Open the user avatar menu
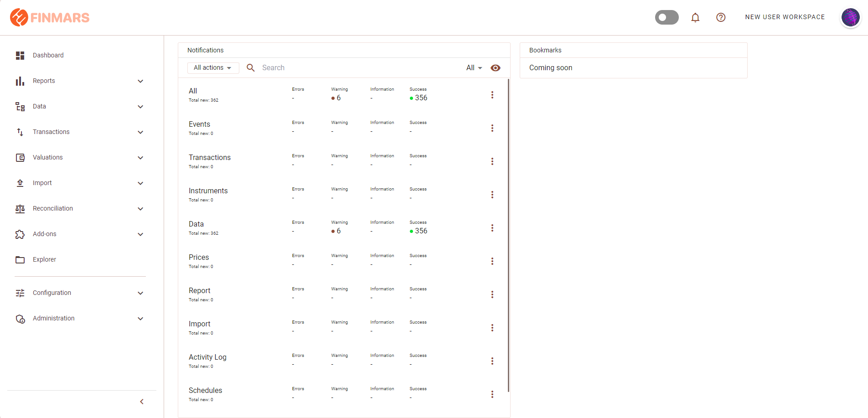The height and width of the screenshot is (418, 868). pos(850,18)
